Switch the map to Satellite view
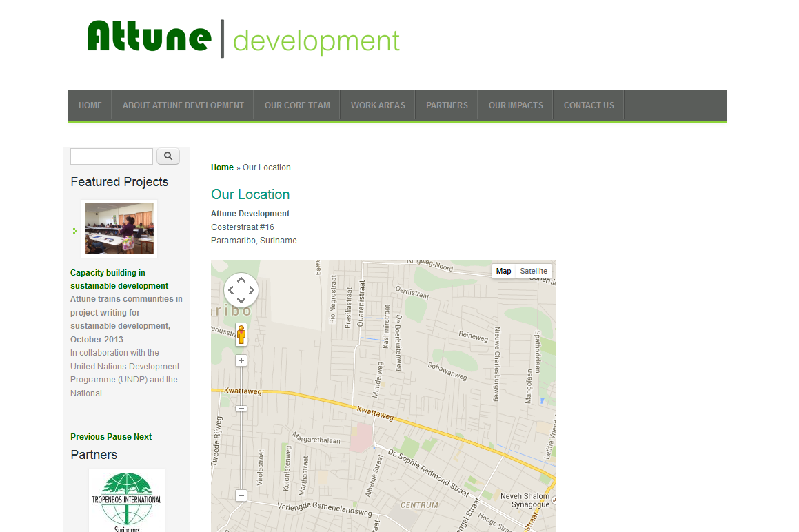Viewport: 799px width, 532px height. click(534, 271)
